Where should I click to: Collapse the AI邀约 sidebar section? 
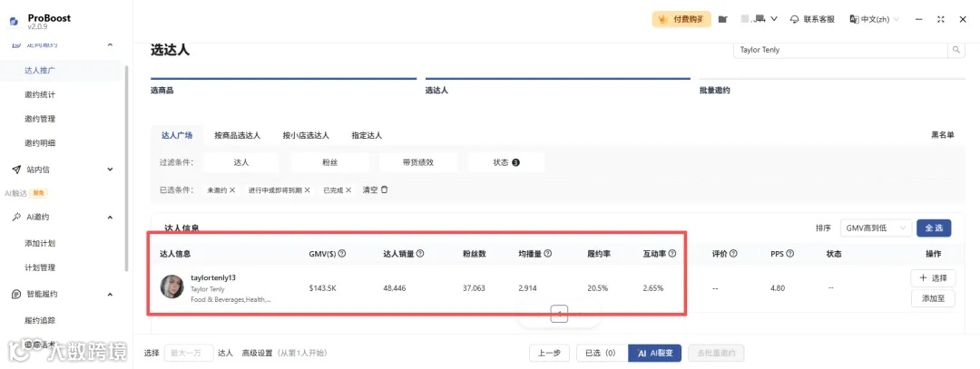[110, 218]
